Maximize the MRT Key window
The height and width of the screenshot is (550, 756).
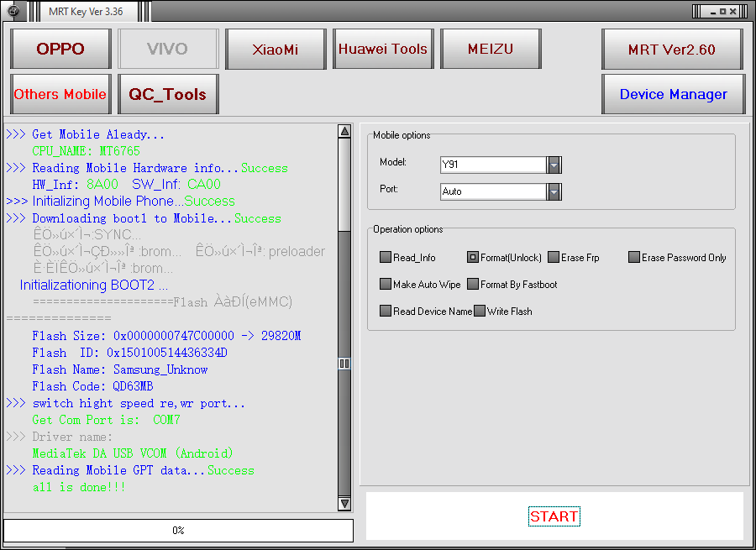(x=722, y=12)
